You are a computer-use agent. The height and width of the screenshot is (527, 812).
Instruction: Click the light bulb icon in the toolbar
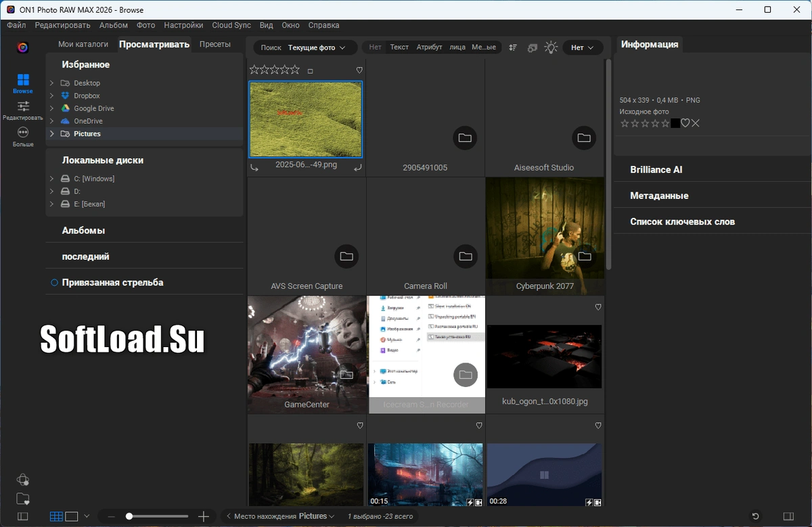point(551,47)
